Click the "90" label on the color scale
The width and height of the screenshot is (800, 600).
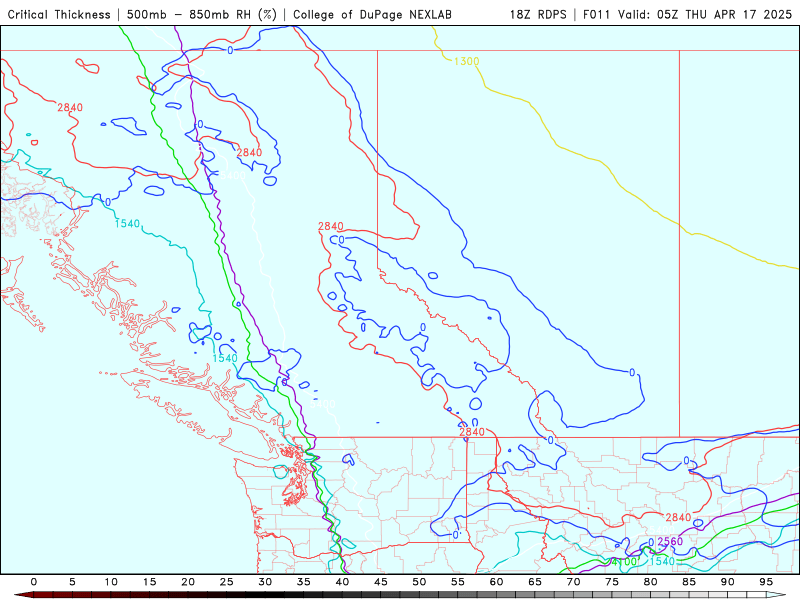(728, 582)
